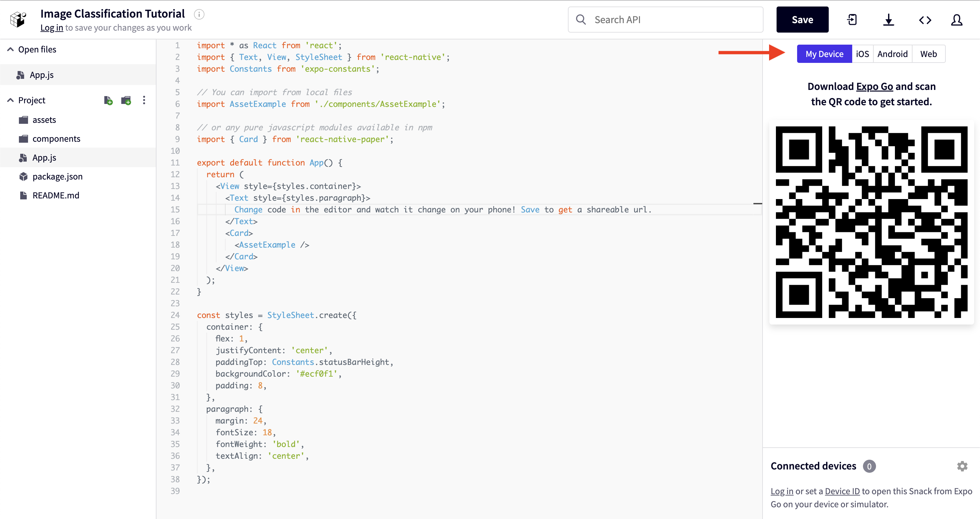Download the project using the download icon

coord(888,20)
